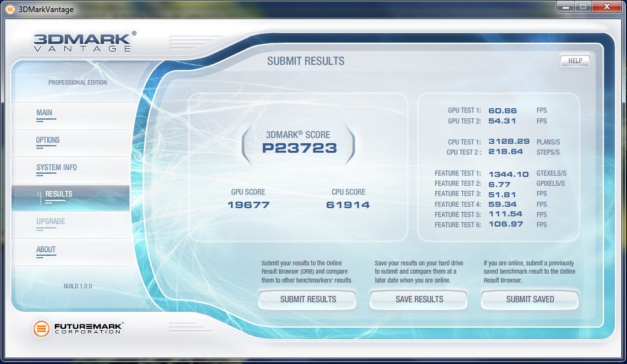Viewport: 627px width, 364px height.
Task: Click FEATURE TEST 1 value 1344.10
Action: 509,174
